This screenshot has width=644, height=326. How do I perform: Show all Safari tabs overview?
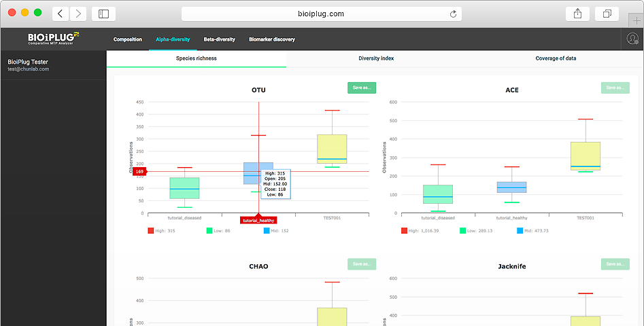607,14
